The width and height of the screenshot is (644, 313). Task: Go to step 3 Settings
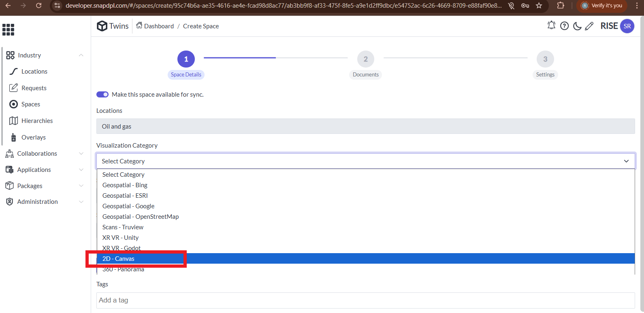pos(545,59)
